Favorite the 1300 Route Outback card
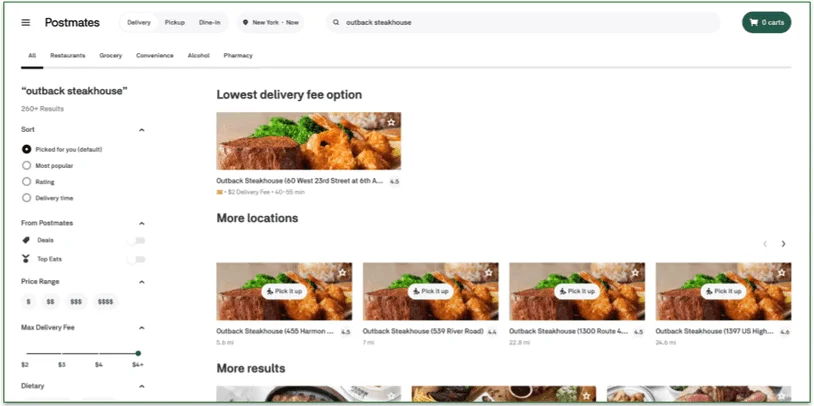Viewport: 814px width, 406px height. coord(635,273)
